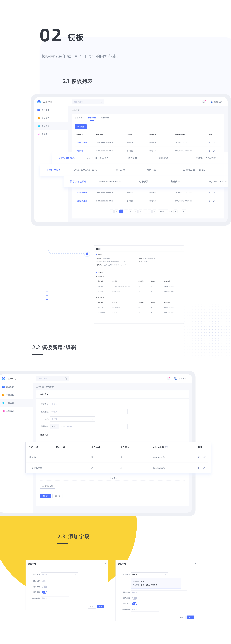
Task: Click the 咖喱先森 avatar in the template list screen
Action: tap(211, 102)
